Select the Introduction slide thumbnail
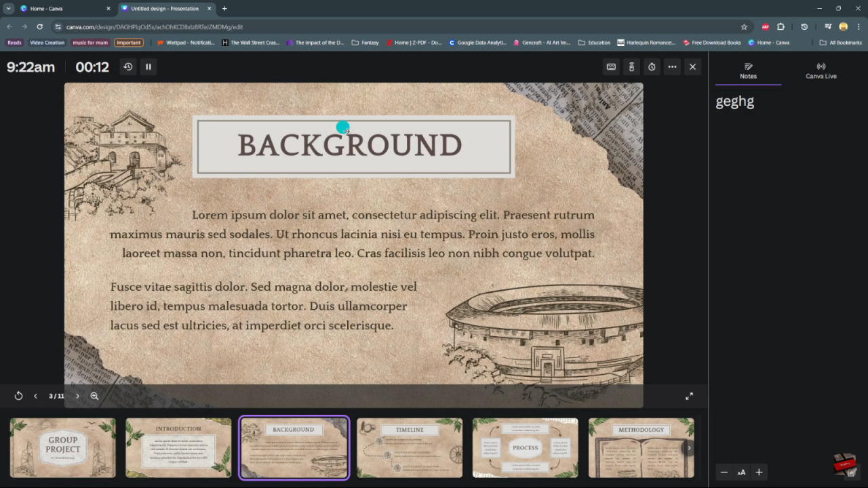 178,447
